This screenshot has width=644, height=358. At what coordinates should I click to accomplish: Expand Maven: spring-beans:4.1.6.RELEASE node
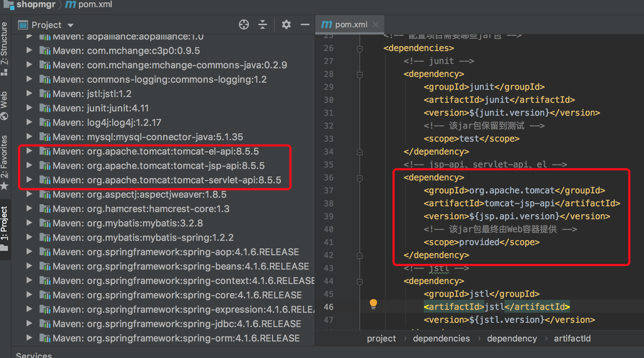(30, 266)
